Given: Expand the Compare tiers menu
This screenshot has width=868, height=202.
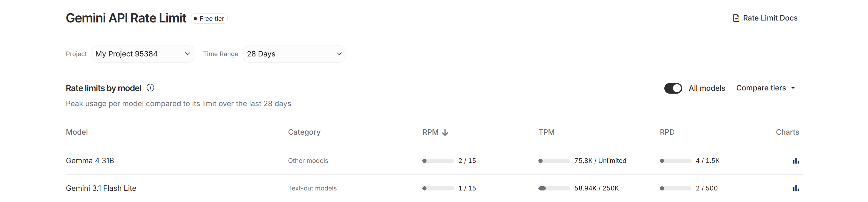Looking at the screenshot, I should 765,88.
